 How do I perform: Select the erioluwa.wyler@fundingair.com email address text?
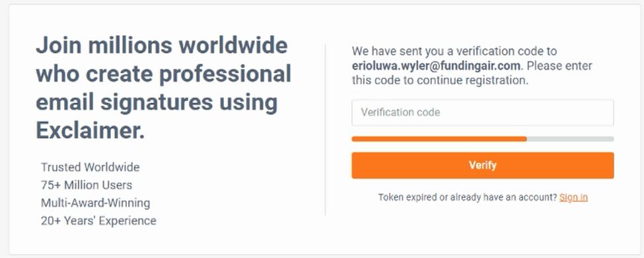click(x=436, y=65)
